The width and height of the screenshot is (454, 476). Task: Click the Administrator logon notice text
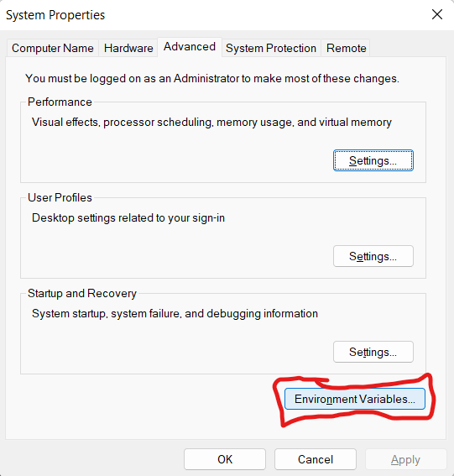point(212,78)
